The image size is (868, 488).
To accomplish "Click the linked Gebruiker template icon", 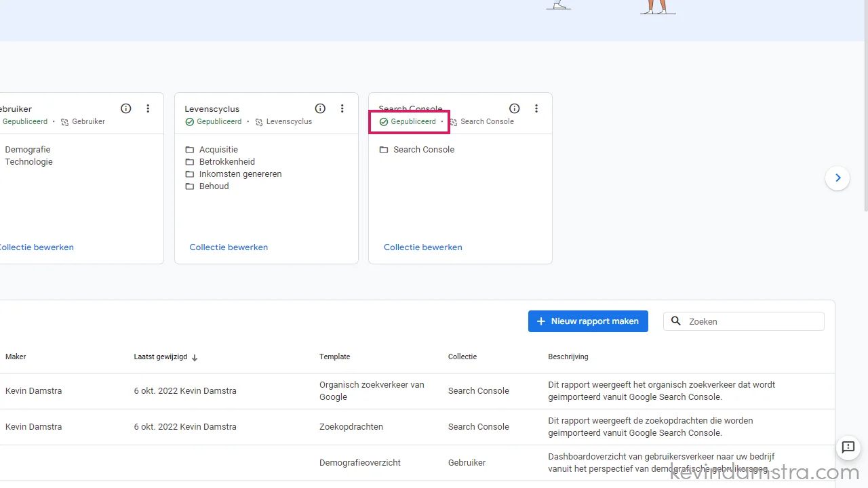I will point(65,122).
